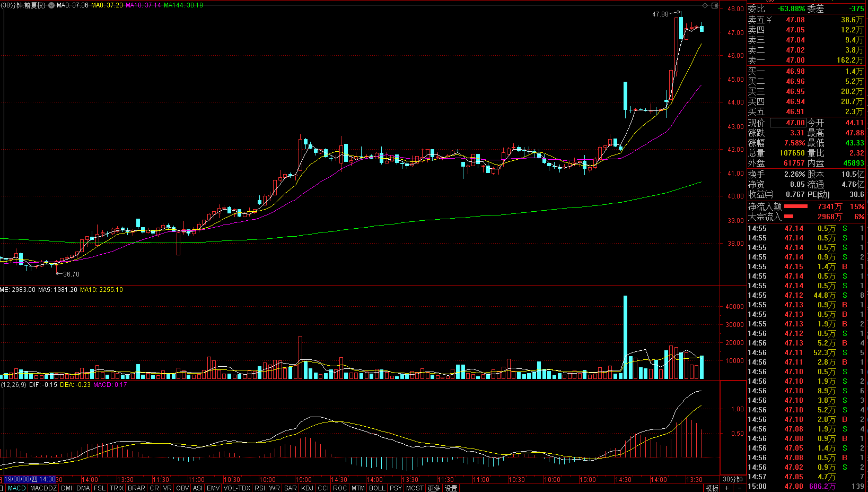This screenshot has height=492, width=868.
Task: Click the 买五 price 46.91
Action: coord(795,111)
